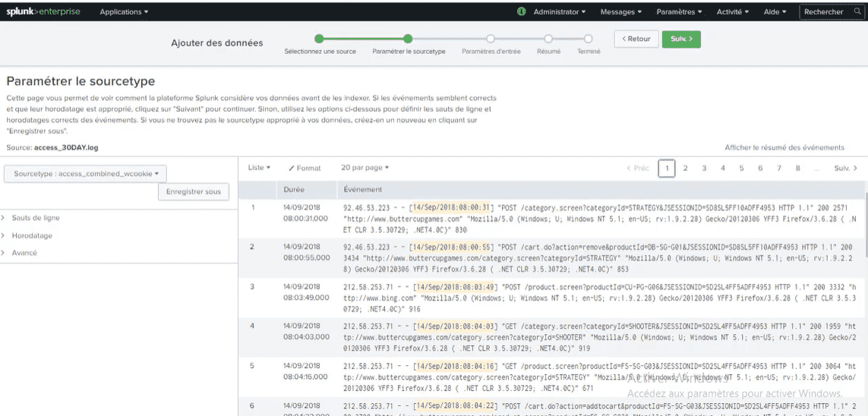Image resolution: width=868 pixels, height=416 pixels.
Task: Open the Aide menu
Action: (775, 11)
